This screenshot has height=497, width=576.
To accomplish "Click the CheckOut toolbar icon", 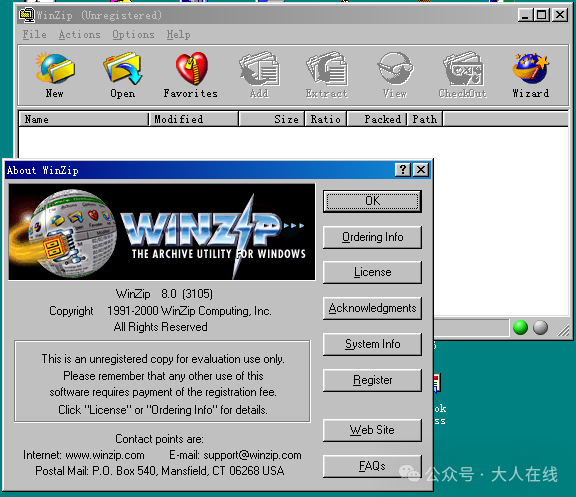I will (x=463, y=75).
